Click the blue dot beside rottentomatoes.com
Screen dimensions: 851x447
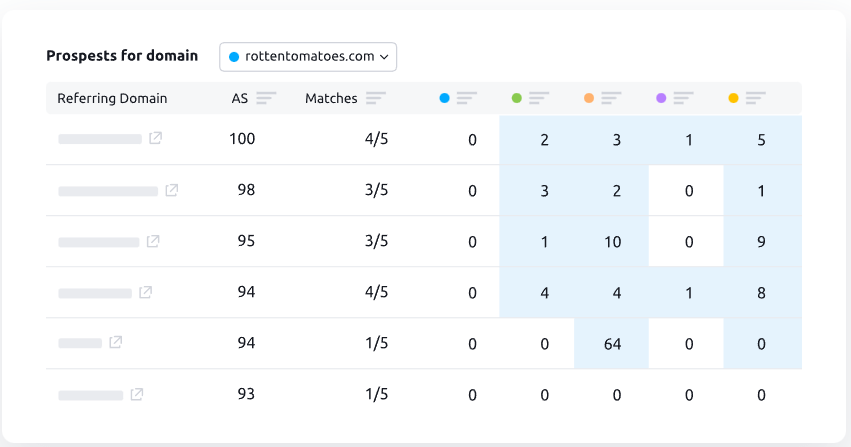[x=234, y=57]
